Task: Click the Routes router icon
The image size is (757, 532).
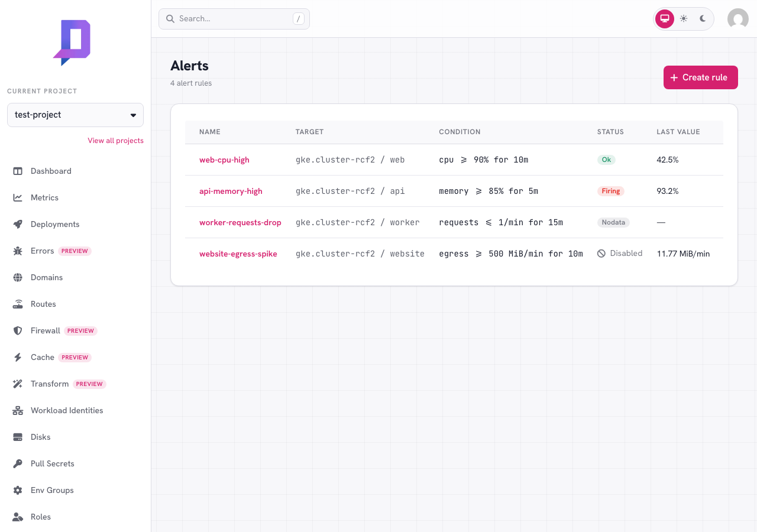Action: coord(18,304)
